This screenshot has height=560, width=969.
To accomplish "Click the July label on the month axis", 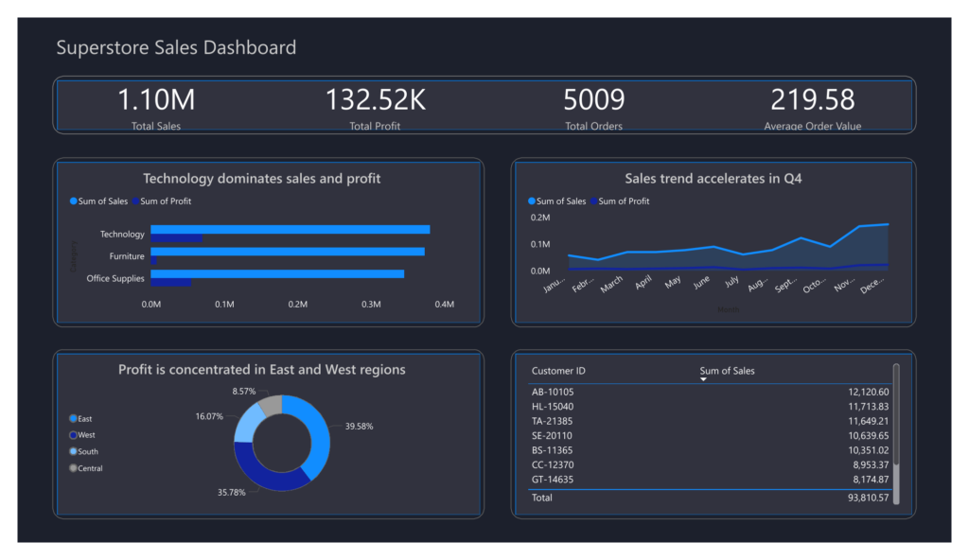I will tap(731, 282).
